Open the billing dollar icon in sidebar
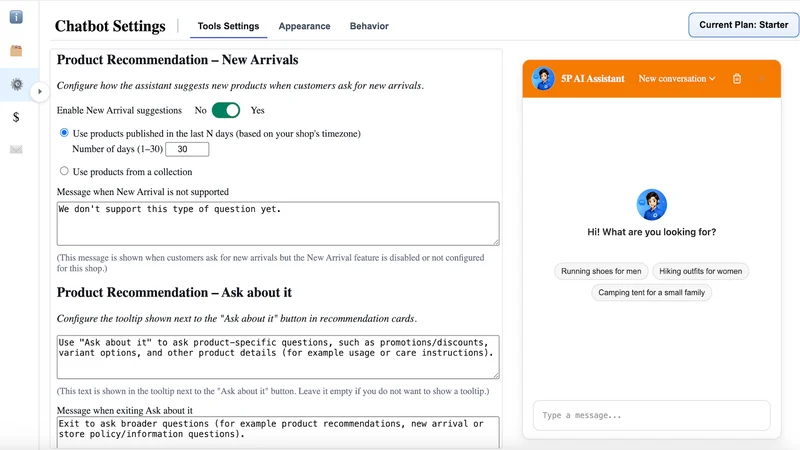The width and height of the screenshot is (800, 450). 16,117
